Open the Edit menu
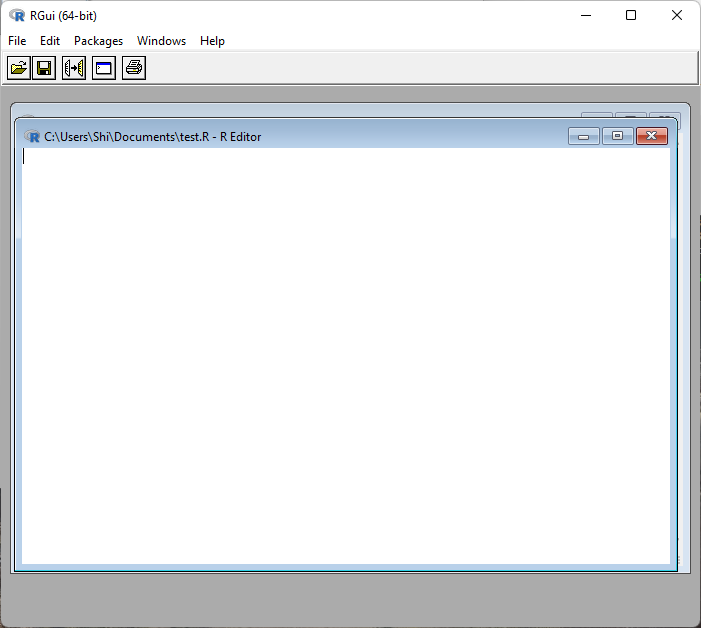This screenshot has width=701, height=628. pyautogui.click(x=50, y=41)
